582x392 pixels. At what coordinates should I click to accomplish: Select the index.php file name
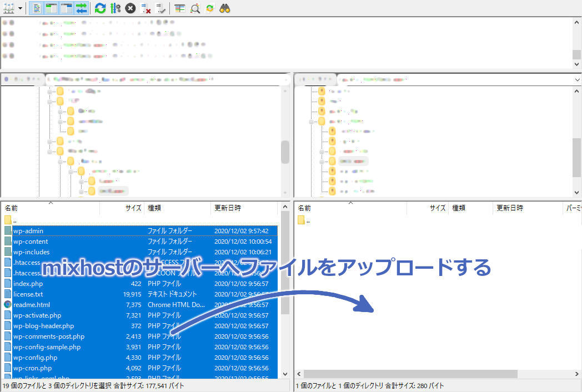[x=28, y=284]
